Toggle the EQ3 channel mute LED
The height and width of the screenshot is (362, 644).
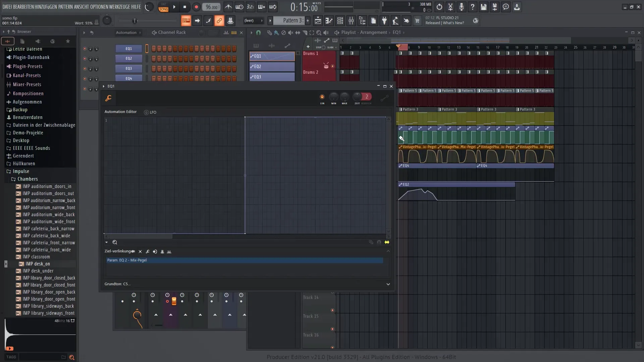tap(85, 69)
